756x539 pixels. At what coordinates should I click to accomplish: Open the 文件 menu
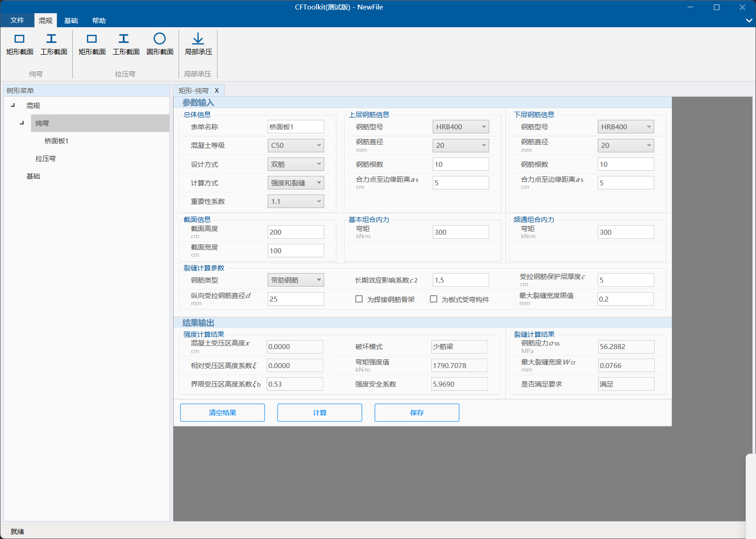click(x=17, y=20)
